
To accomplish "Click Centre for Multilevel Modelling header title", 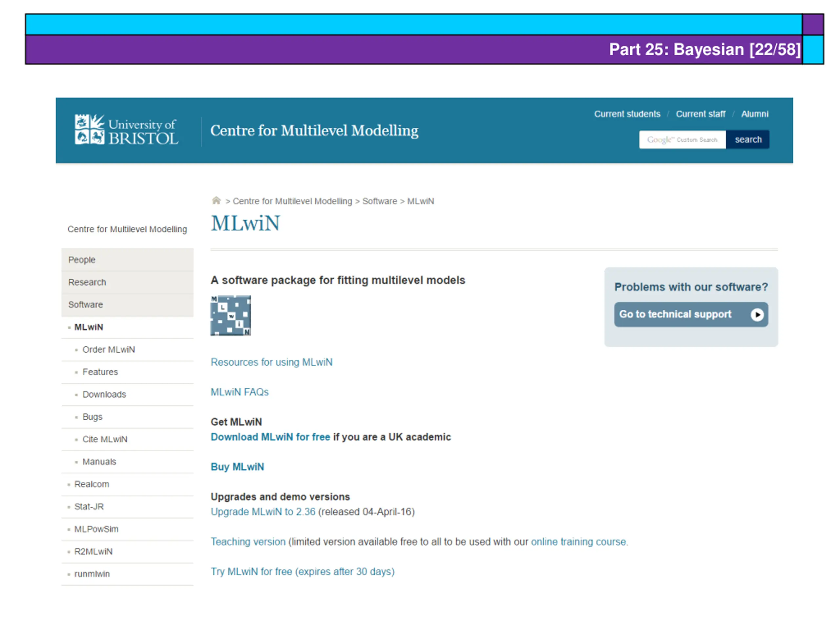I will coord(314,131).
